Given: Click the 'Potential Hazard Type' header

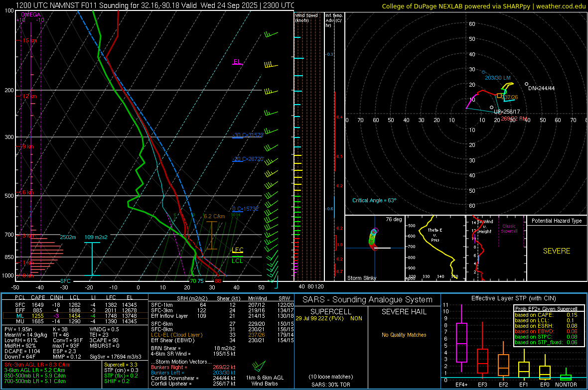Looking at the screenshot, I should [557, 221].
